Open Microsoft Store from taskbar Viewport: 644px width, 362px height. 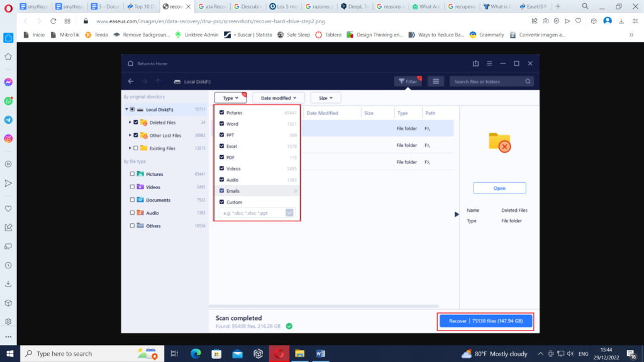(216, 353)
